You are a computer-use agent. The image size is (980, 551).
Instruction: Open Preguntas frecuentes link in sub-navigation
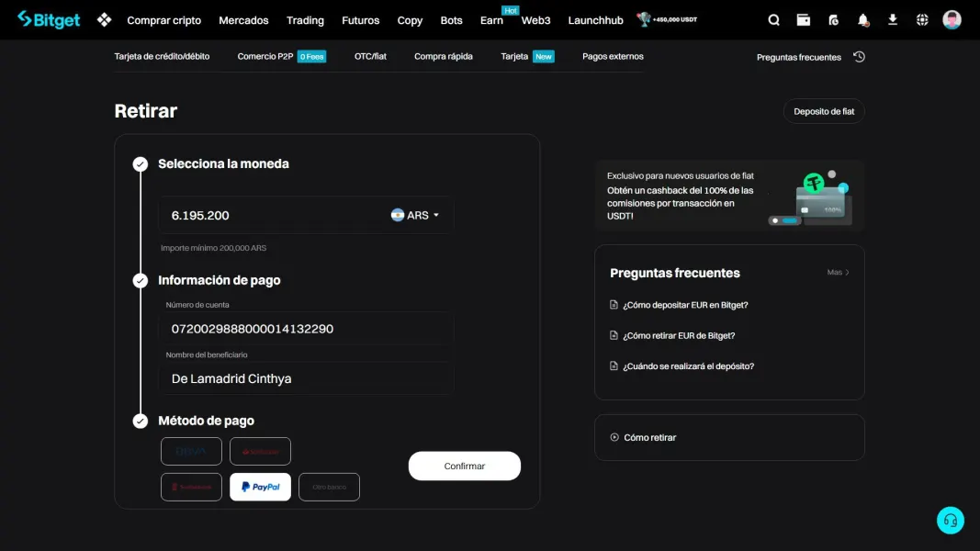pyautogui.click(x=799, y=57)
